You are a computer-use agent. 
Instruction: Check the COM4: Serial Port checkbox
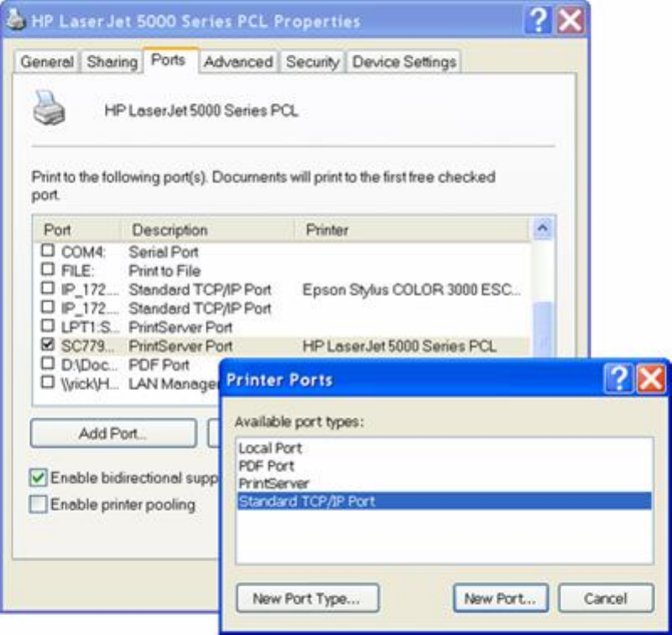pos(48,250)
